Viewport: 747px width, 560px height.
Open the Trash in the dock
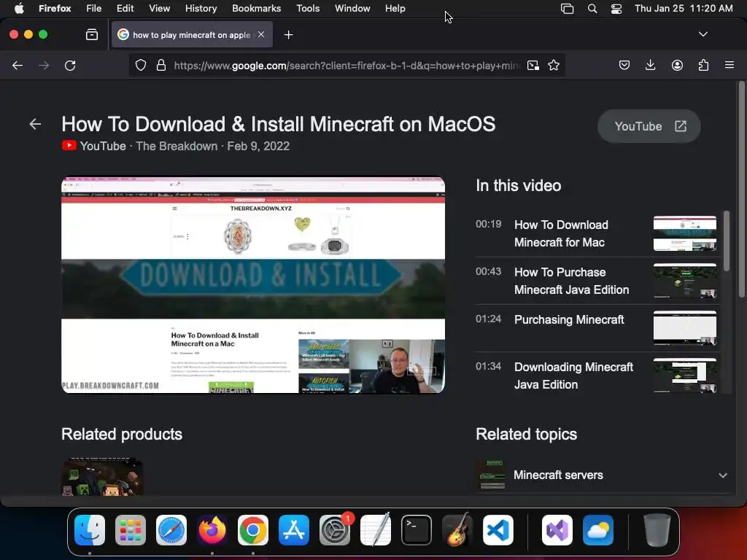pos(657,530)
